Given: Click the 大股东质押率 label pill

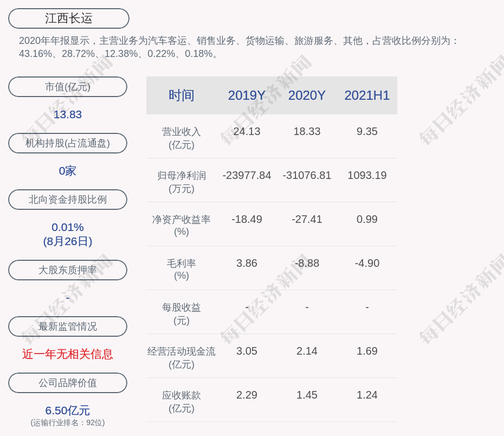Looking at the screenshot, I should [x=68, y=270].
